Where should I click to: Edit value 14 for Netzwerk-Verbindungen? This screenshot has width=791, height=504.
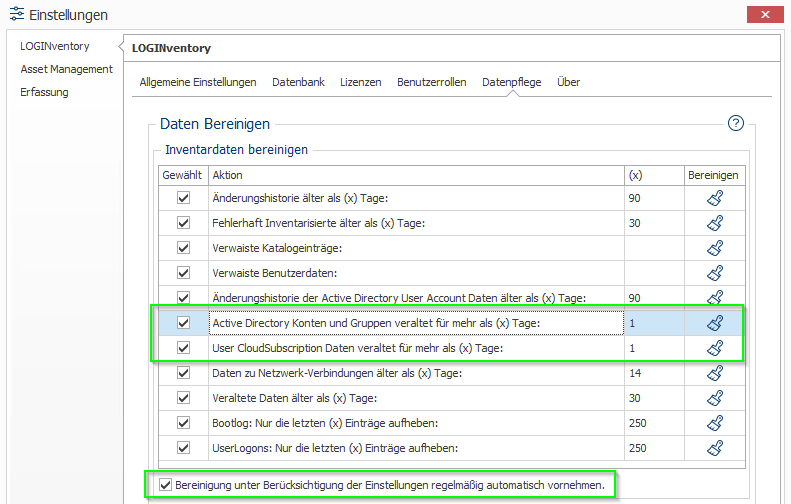(654, 373)
